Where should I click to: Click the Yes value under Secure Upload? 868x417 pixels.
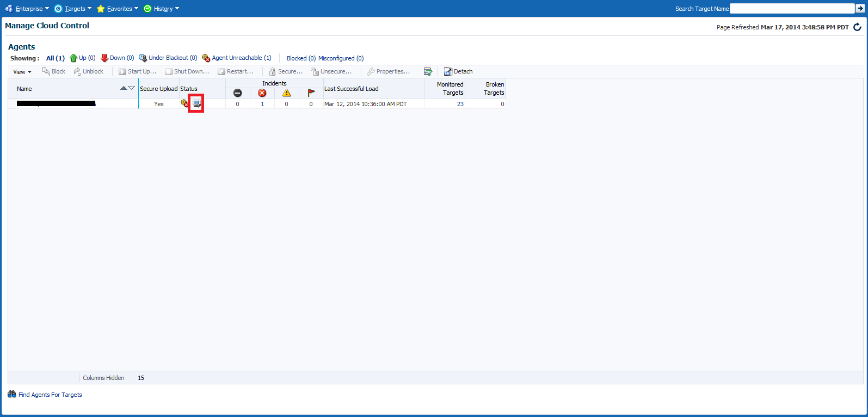pos(159,104)
